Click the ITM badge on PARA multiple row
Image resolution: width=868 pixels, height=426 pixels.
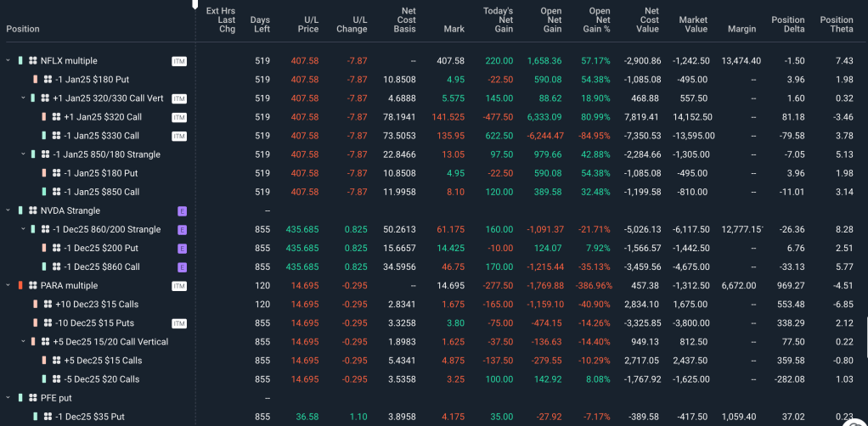(179, 286)
